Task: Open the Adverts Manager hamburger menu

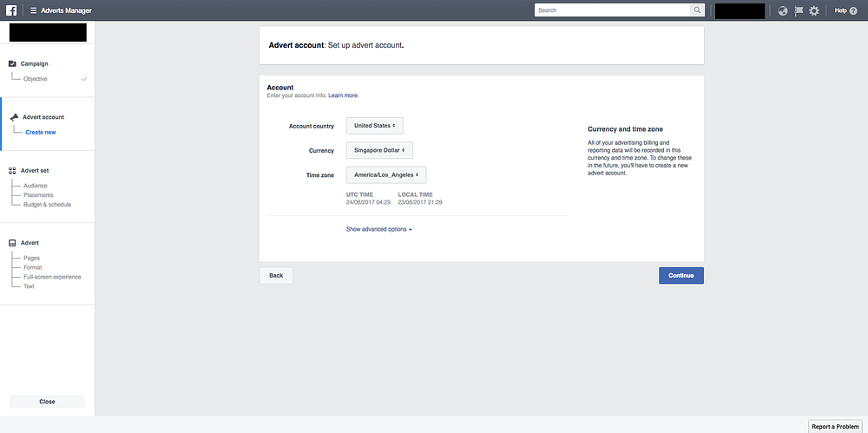Action: (x=34, y=10)
